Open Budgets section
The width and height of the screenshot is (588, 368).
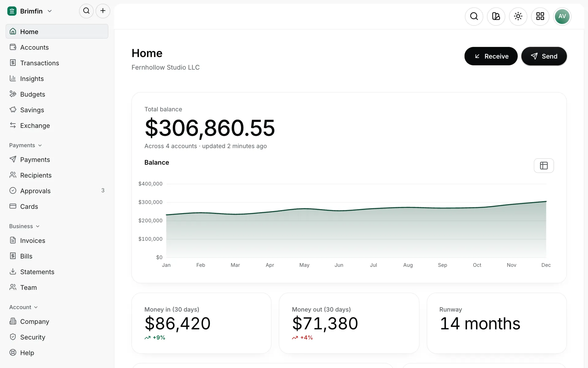coord(57,94)
